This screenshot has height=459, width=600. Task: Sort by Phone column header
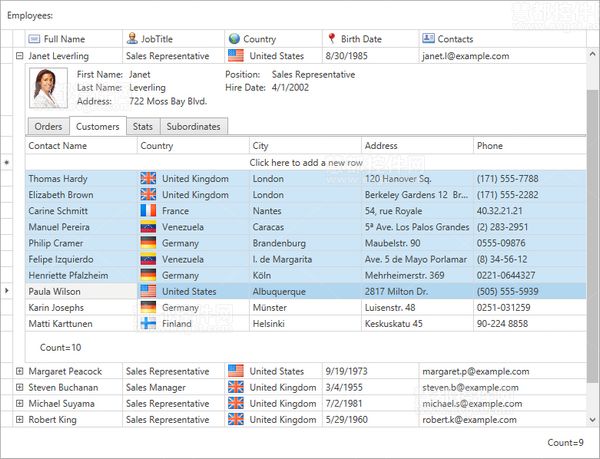click(530, 146)
